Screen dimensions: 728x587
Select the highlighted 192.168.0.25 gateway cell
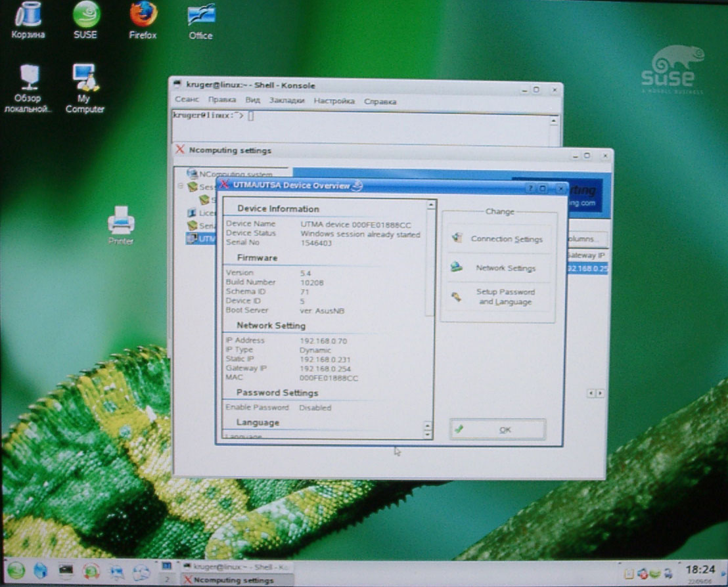587,269
